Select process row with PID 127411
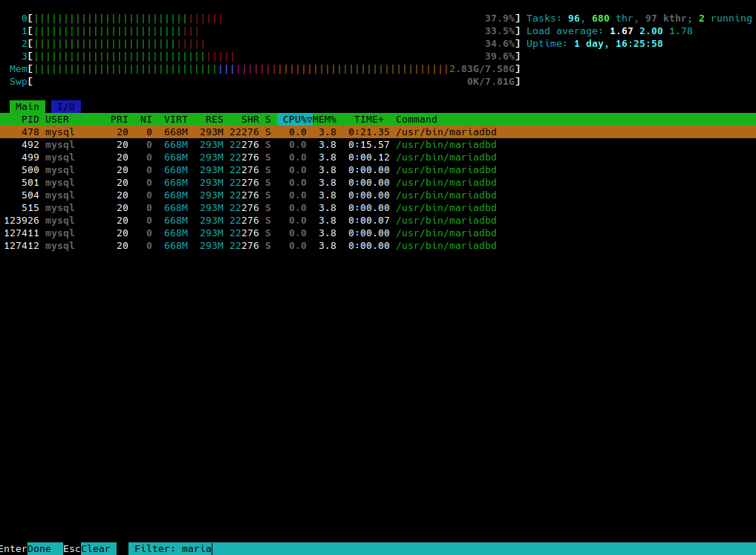This screenshot has width=756, height=555. coord(378,233)
